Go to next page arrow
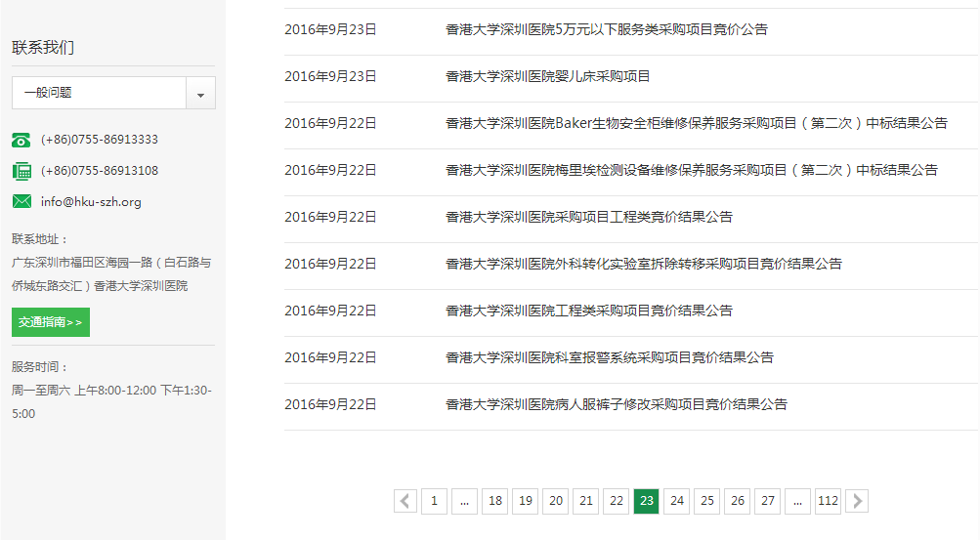Image resolution: width=980 pixels, height=540 pixels. 857,501
